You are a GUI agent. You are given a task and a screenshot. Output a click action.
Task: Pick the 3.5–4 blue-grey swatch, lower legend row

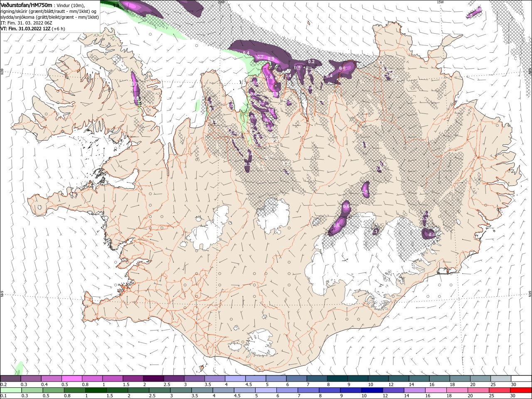202,390
